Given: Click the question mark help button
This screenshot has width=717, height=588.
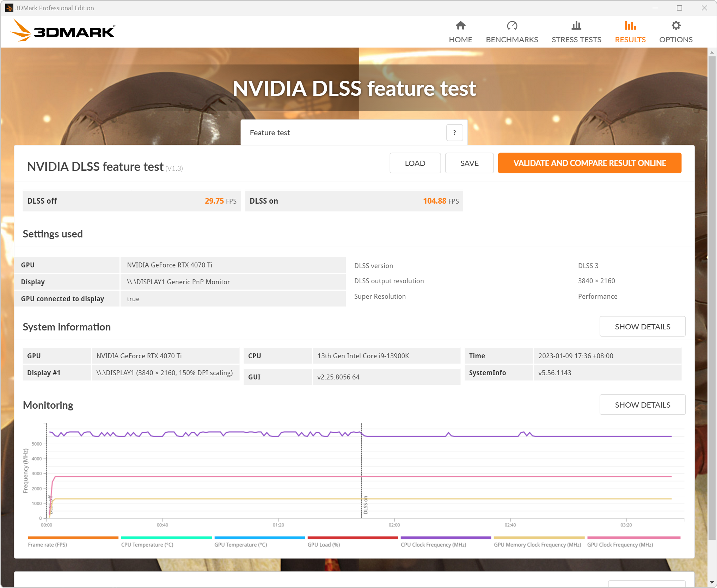Looking at the screenshot, I should [x=454, y=133].
